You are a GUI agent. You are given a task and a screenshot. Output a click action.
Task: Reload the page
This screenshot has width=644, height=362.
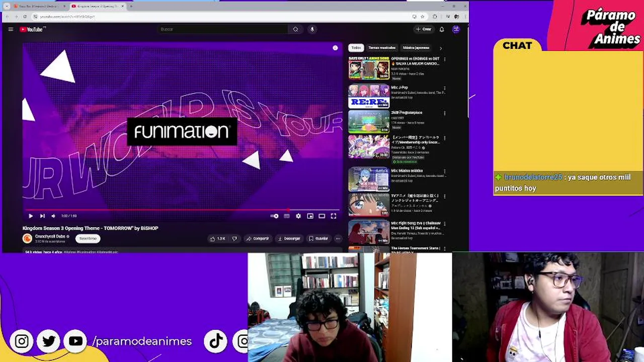24,17
